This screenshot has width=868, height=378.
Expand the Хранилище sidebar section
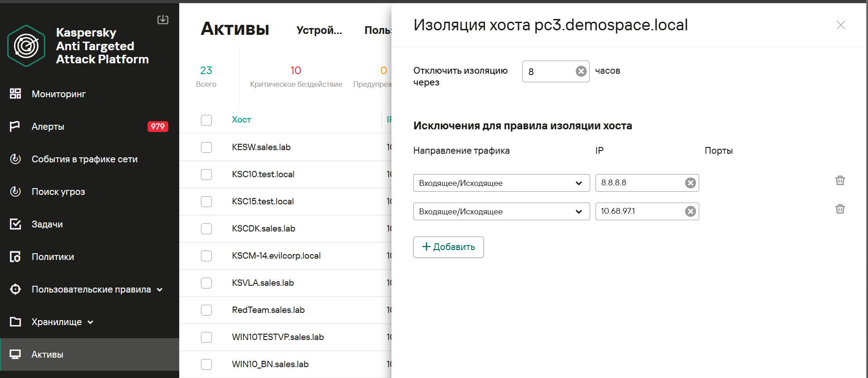pos(62,322)
